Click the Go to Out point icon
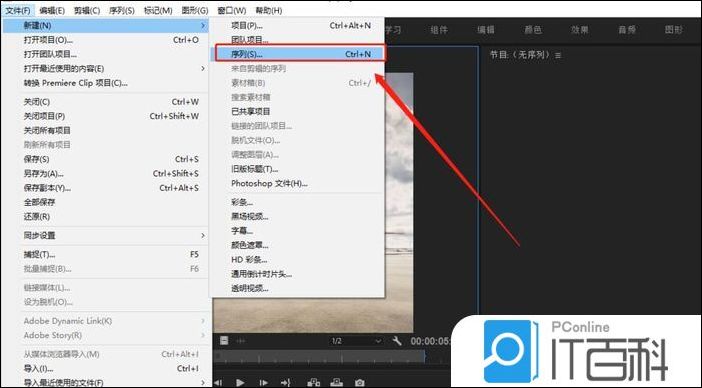Image resolution: width=702 pixels, height=388 pixels. click(285, 382)
